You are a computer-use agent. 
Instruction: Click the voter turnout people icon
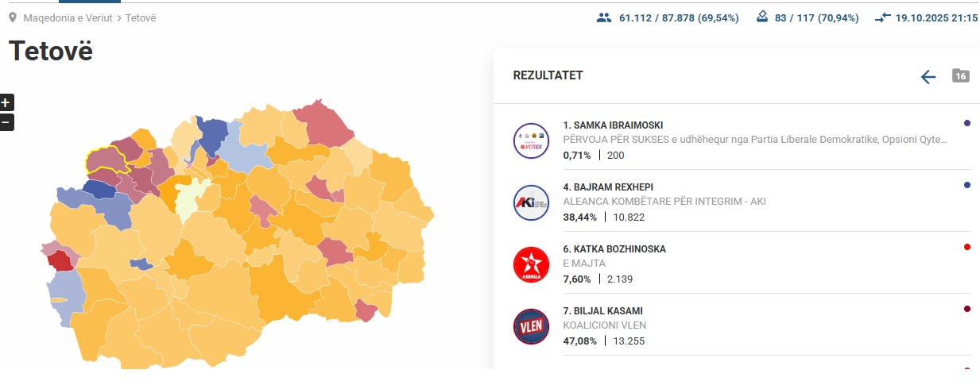(x=604, y=17)
